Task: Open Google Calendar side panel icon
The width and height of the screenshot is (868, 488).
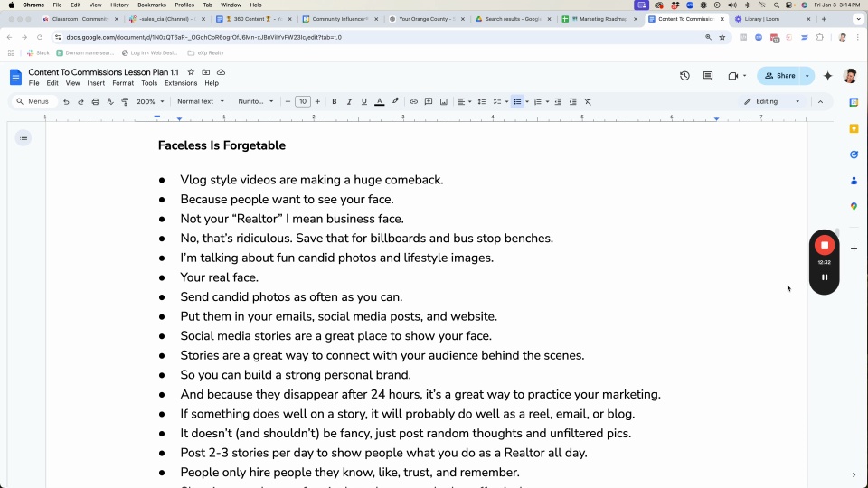Action: pyautogui.click(x=854, y=102)
